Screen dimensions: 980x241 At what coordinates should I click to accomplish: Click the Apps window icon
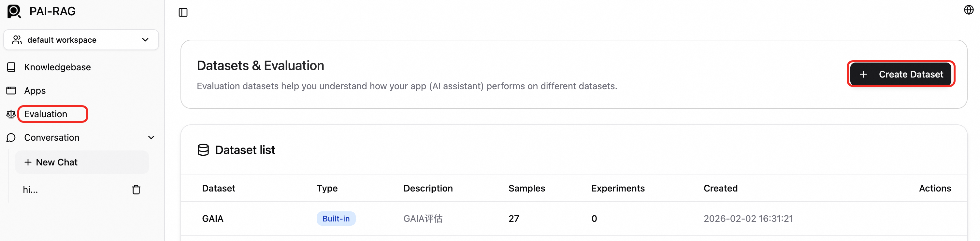click(11, 91)
